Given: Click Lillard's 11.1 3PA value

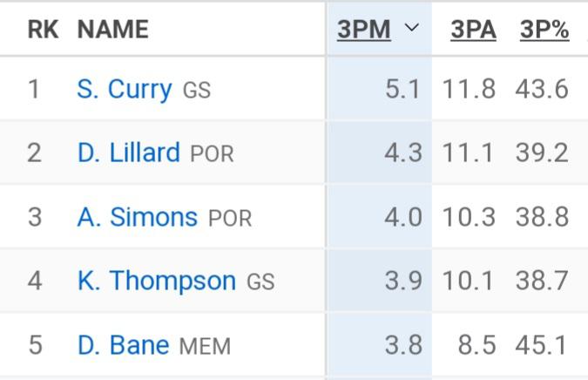Looking at the screenshot, I should pyautogui.click(x=468, y=153).
